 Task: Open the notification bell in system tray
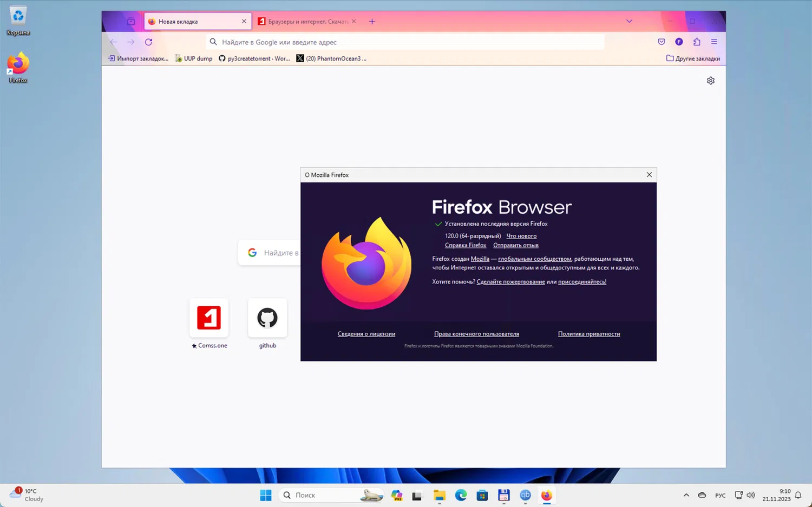click(798, 495)
